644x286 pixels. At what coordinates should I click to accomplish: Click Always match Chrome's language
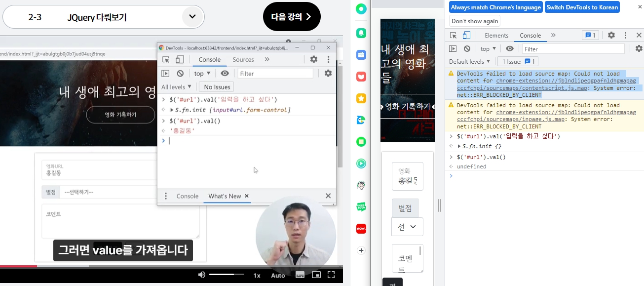496,7
